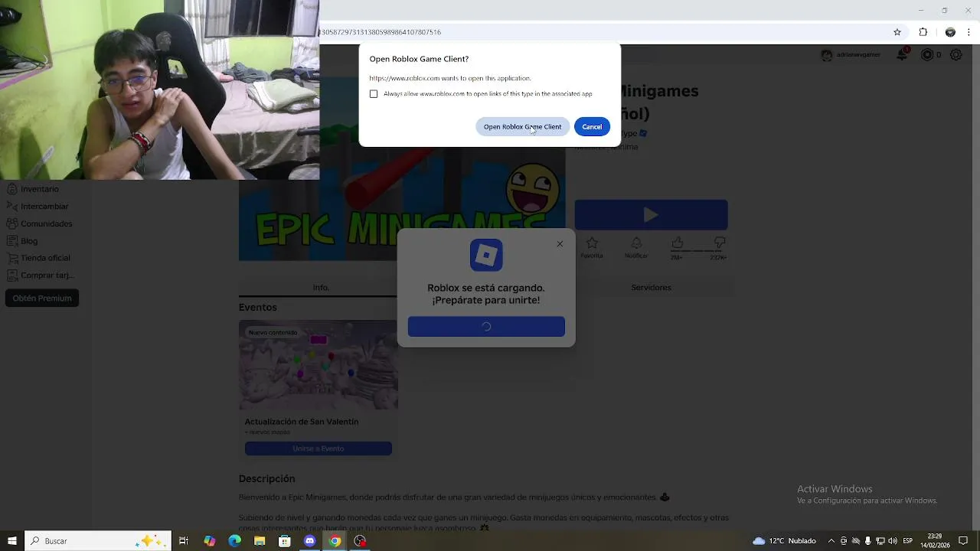This screenshot has height=551, width=980.
Task: Cancel the Open Roblox Game Client dialog
Action: click(x=592, y=126)
